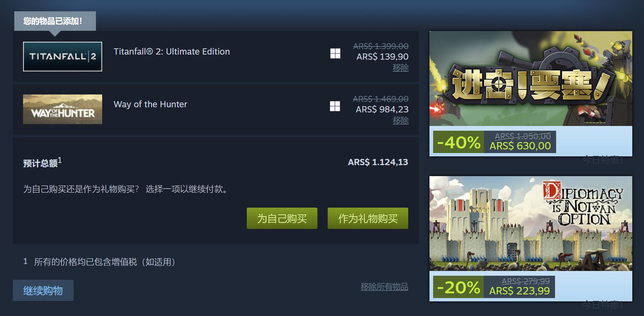644x316 pixels.
Task: Click -40% discount price block
Action: [495, 142]
